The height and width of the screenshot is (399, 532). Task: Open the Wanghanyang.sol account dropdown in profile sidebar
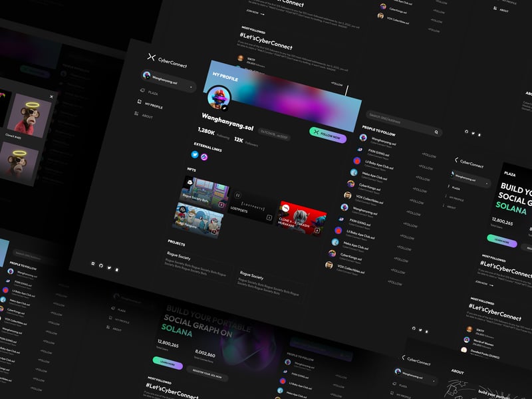click(169, 80)
